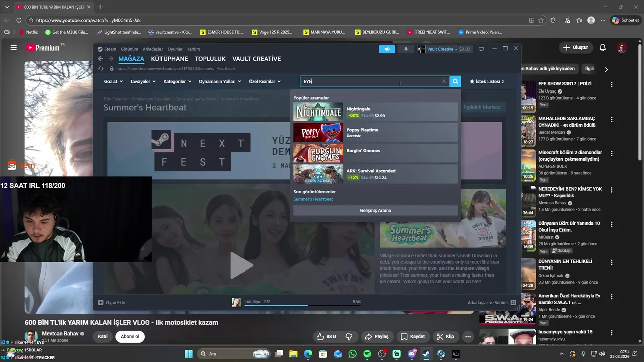644x362 pixels.
Task: Go back with Steam's back arrow
Action: click(100, 59)
